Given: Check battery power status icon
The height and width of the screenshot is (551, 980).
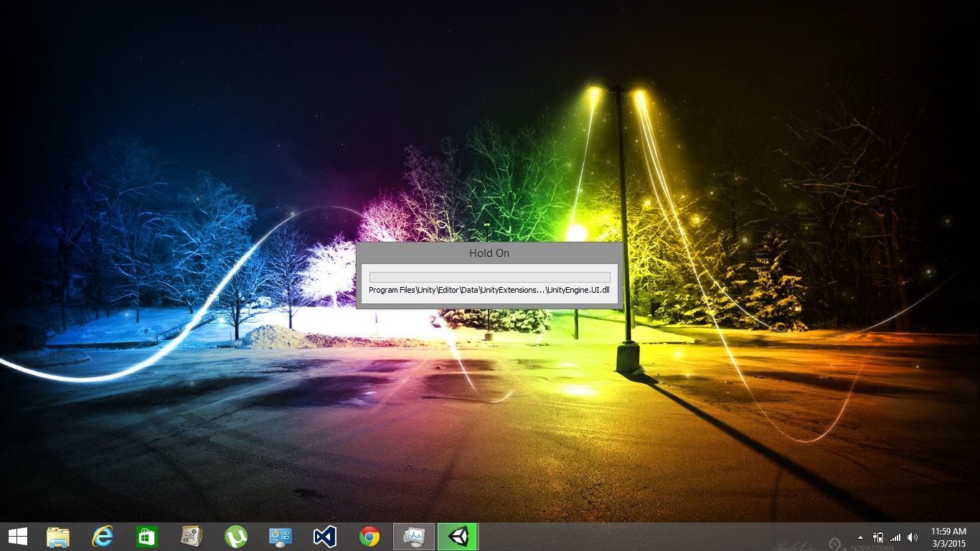Looking at the screenshot, I should pyautogui.click(x=878, y=537).
